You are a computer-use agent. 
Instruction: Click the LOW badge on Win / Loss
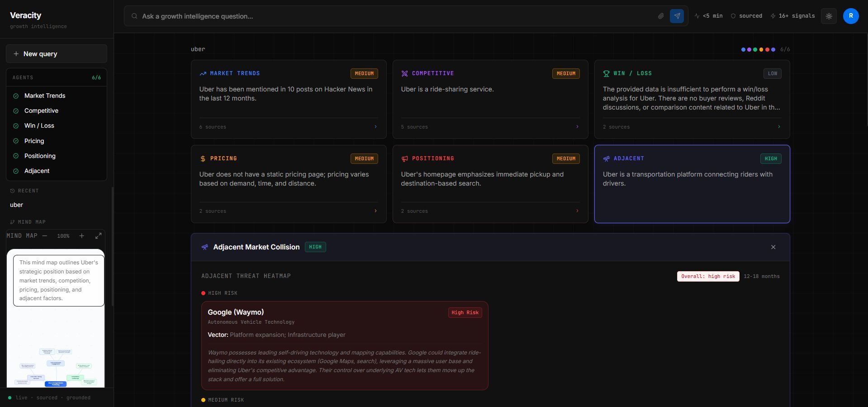click(x=772, y=73)
